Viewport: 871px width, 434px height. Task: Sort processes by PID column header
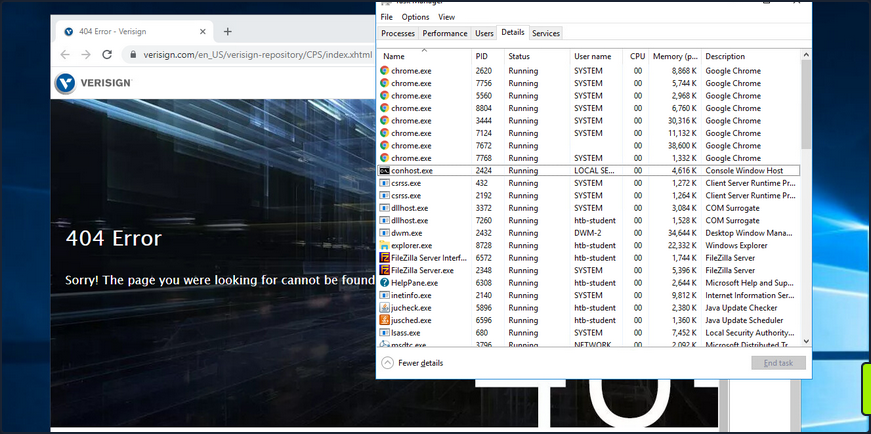pos(488,56)
